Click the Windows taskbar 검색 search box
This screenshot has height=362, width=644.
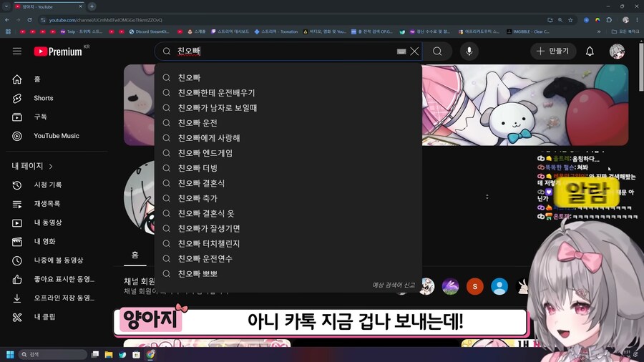[52, 355]
